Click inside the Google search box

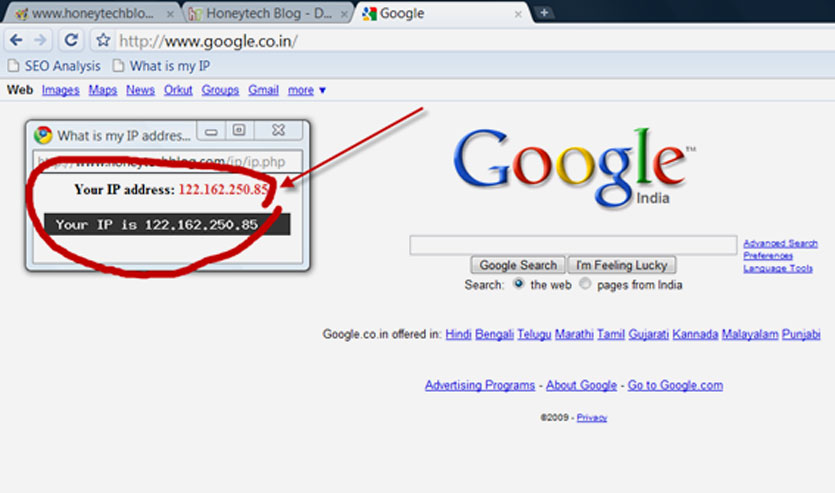tap(573, 245)
